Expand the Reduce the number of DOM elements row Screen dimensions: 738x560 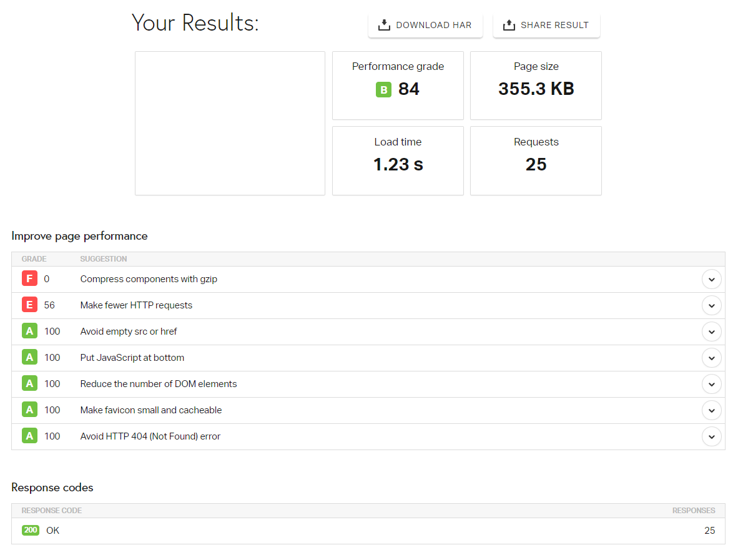[x=711, y=384]
